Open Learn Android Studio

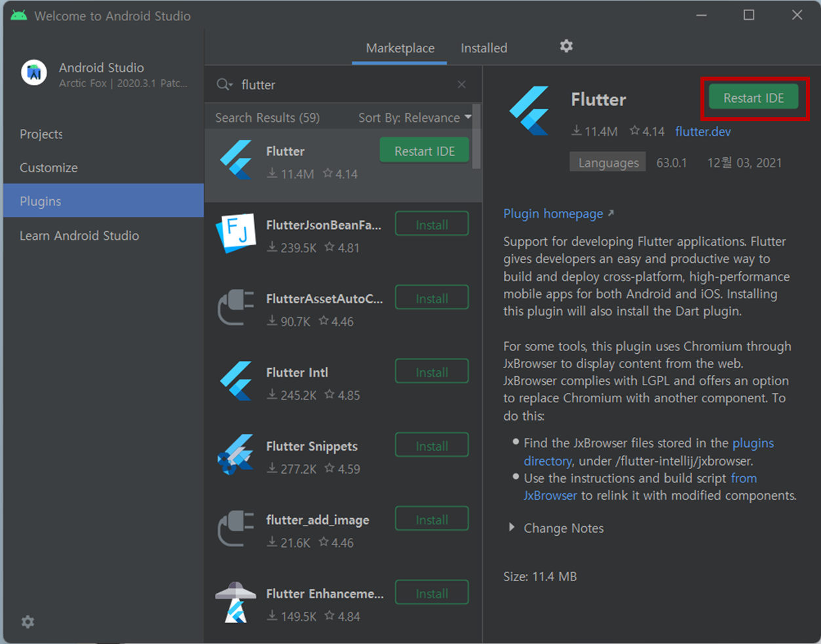coord(104,235)
